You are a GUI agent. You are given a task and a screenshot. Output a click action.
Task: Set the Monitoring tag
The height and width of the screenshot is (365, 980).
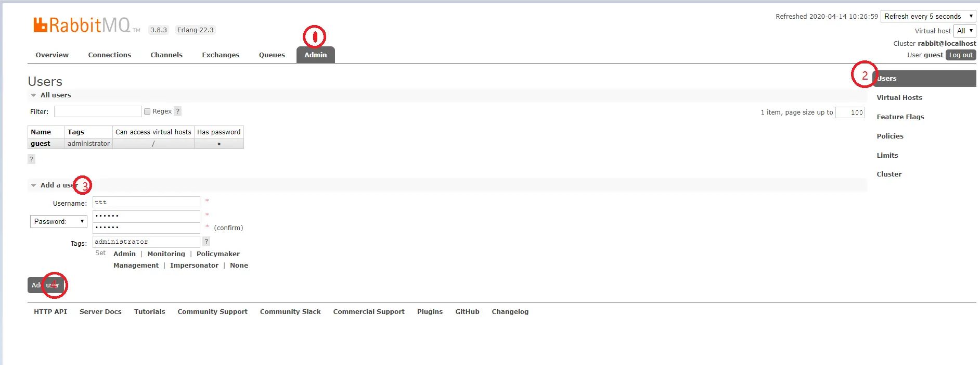coord(166,254)
